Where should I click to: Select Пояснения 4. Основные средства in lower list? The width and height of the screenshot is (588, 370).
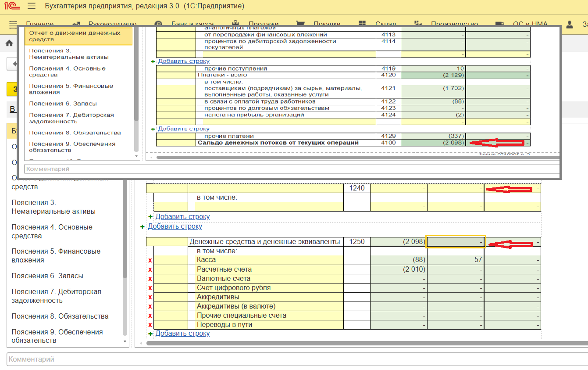[x=52, y=232]
